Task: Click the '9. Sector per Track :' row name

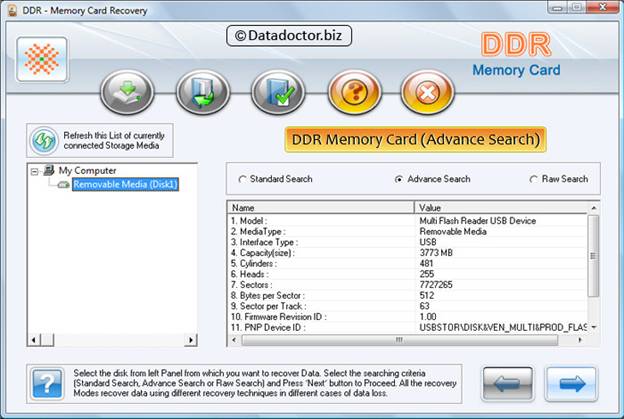Action: pos(269,306)
